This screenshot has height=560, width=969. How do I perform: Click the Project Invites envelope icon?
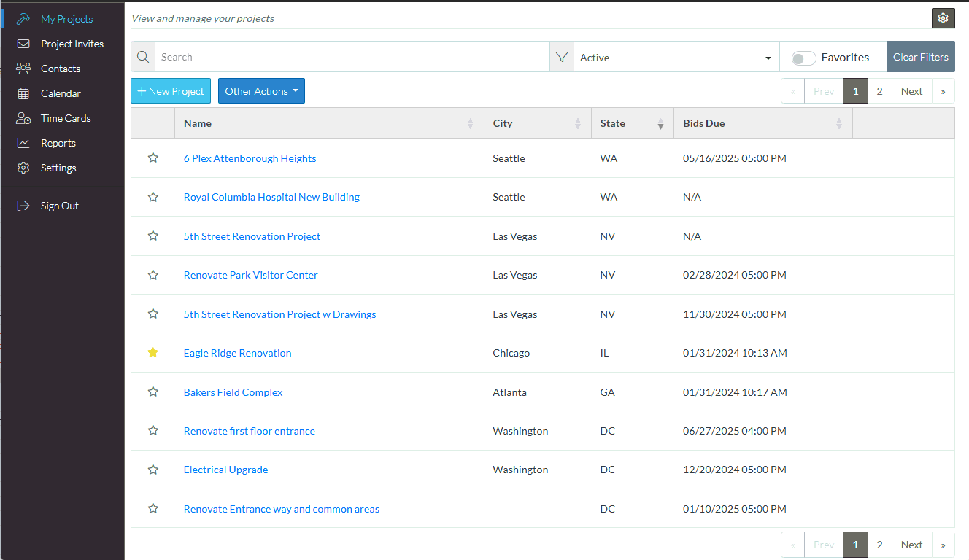pyautogui.click(x=23, y=44)
